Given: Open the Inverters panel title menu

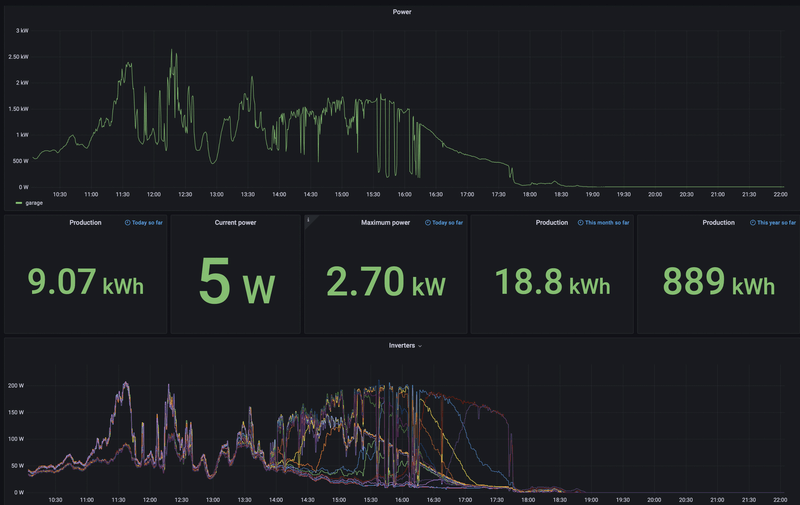Looking at the screenshot, I should tap(402, 346).
